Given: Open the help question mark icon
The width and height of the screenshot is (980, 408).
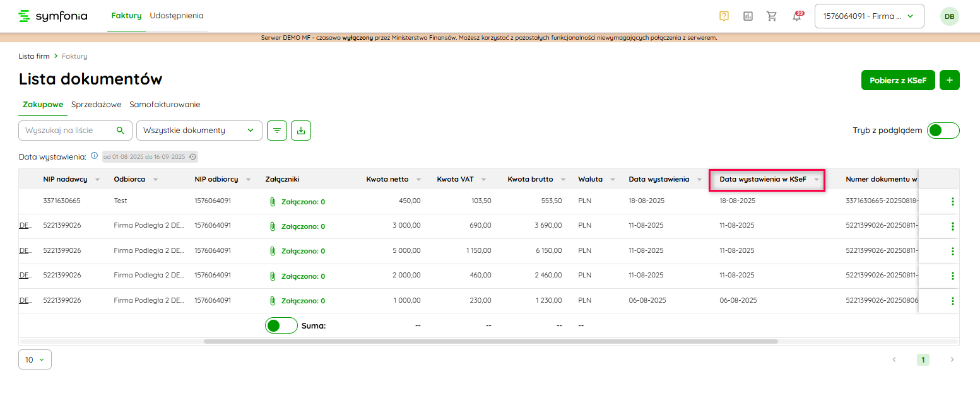Looking at the screenshot, I should click(724, 16).
